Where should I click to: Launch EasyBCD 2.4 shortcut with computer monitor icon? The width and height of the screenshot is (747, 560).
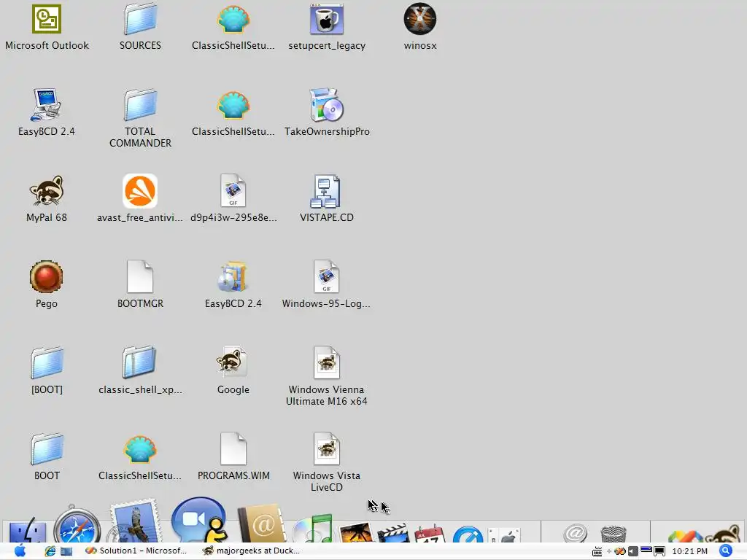pos(47,113)
